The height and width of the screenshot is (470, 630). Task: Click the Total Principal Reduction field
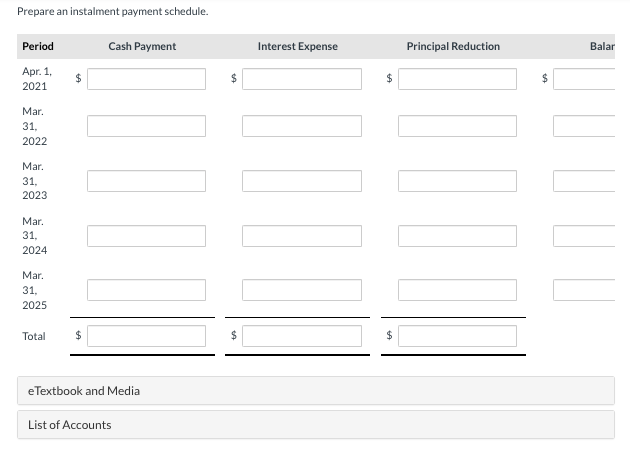click(x=457, y=336)
